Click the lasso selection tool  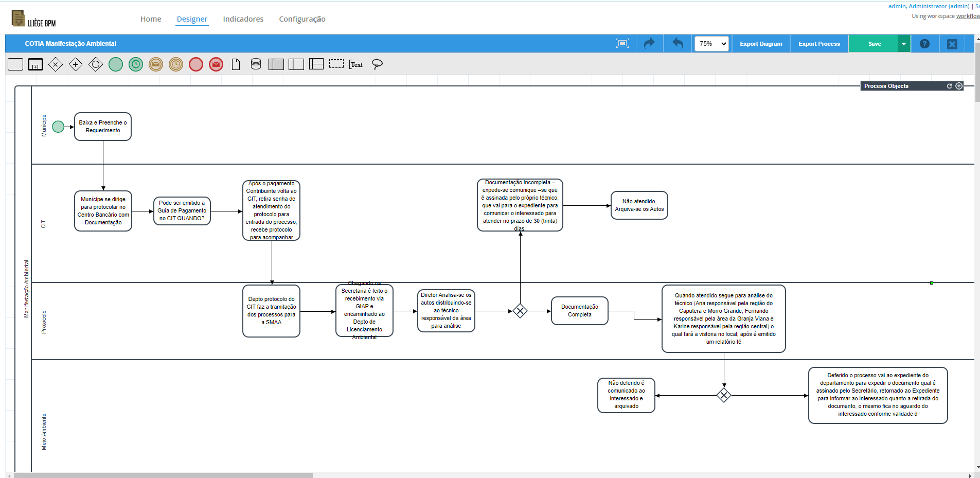point(377,64)
